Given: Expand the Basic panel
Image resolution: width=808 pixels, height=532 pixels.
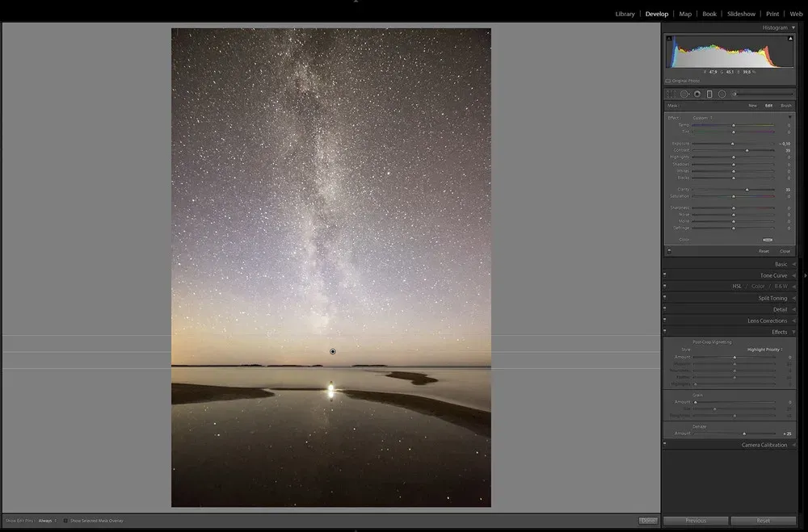Looking at the screenshot, I should tap(793, 264).
